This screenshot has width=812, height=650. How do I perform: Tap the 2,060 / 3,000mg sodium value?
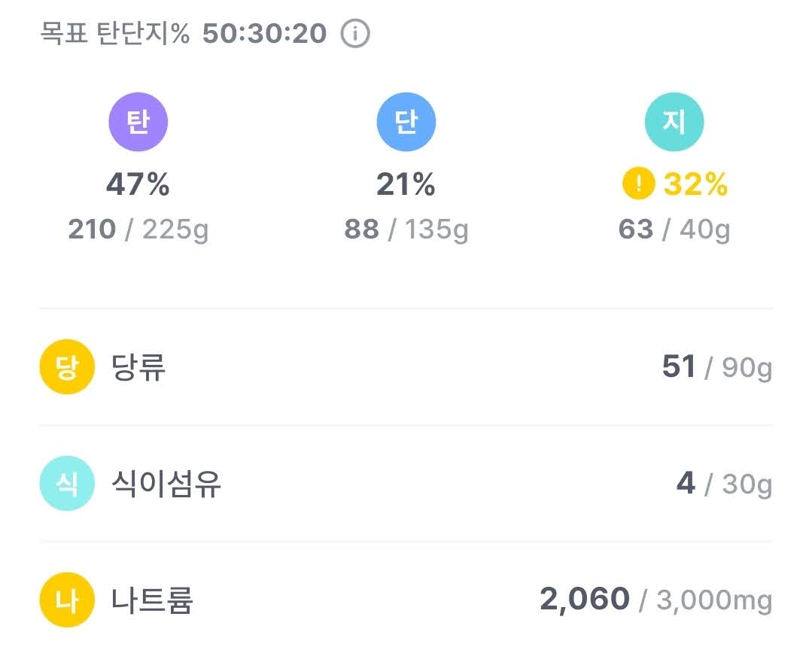pyautogui.click(x=656, y=600)
